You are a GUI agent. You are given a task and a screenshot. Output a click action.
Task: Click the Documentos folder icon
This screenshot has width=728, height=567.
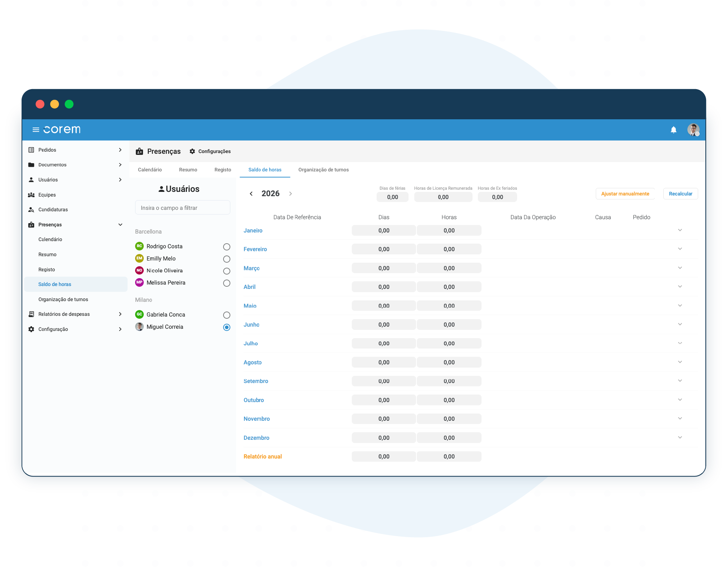31,165
